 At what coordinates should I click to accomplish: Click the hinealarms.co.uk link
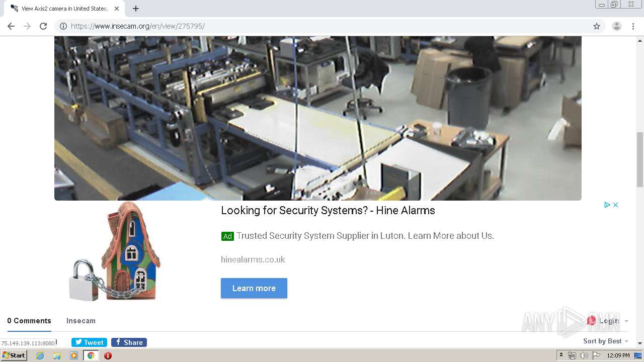click(x=253, y=259)
